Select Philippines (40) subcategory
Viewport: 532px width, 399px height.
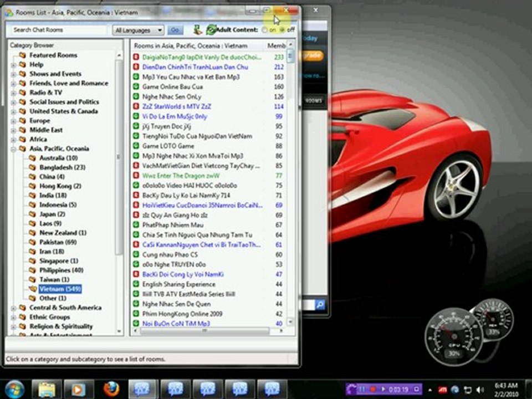61,270
